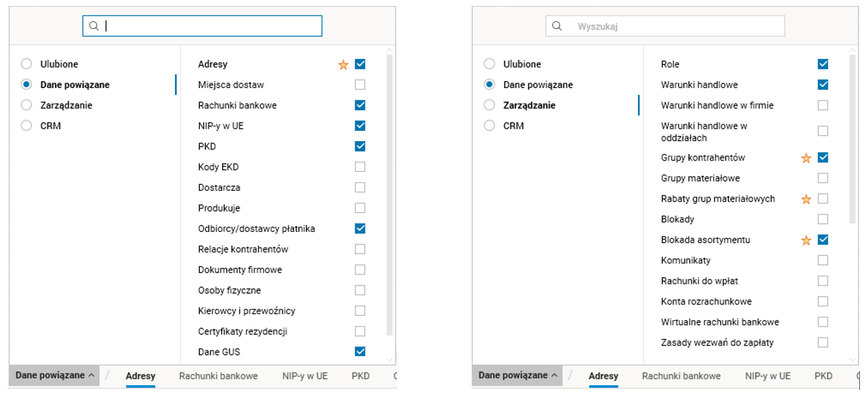The height and width of the screenshot is (394, 868).
Task: Open the right Rachunki bankowe tab
Action: 681,377
